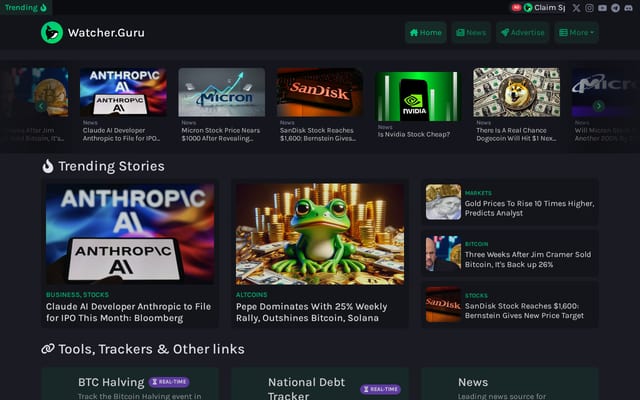Click the red AD badge in ticker

516,7
